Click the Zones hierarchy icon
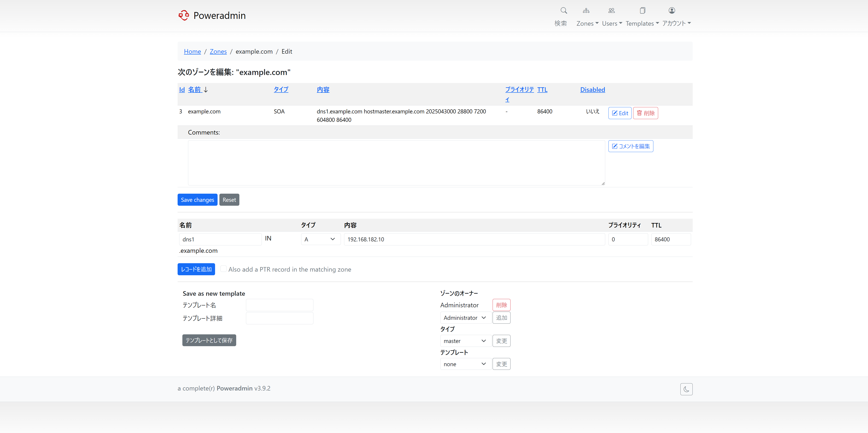The image size is (868, 433). (x=586, y=10)
